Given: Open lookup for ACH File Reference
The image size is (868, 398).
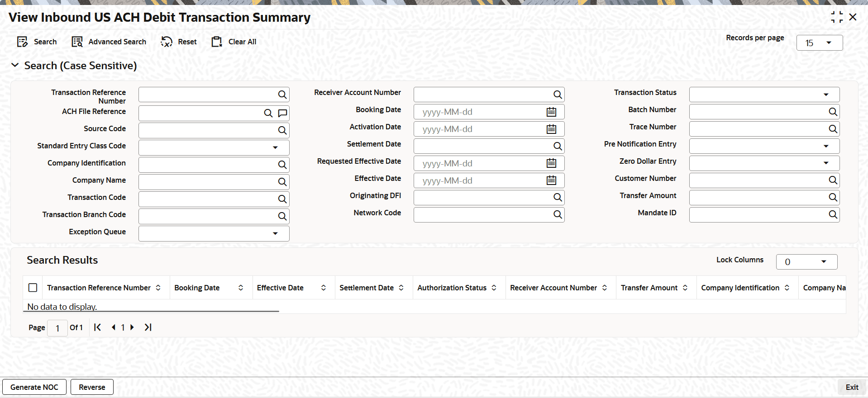Looking at the screenshot, I should tap(268, 113).
